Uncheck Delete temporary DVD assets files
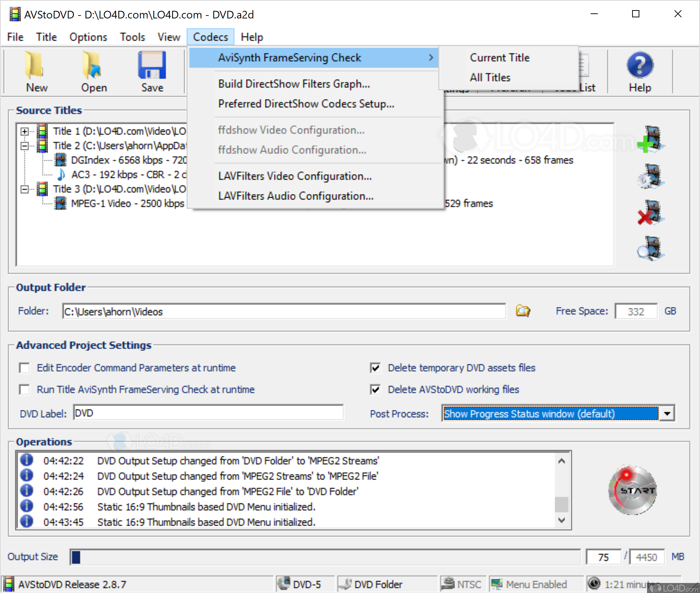Image resolution: width=700 pixels, height=593 pixels. point(375,368)
